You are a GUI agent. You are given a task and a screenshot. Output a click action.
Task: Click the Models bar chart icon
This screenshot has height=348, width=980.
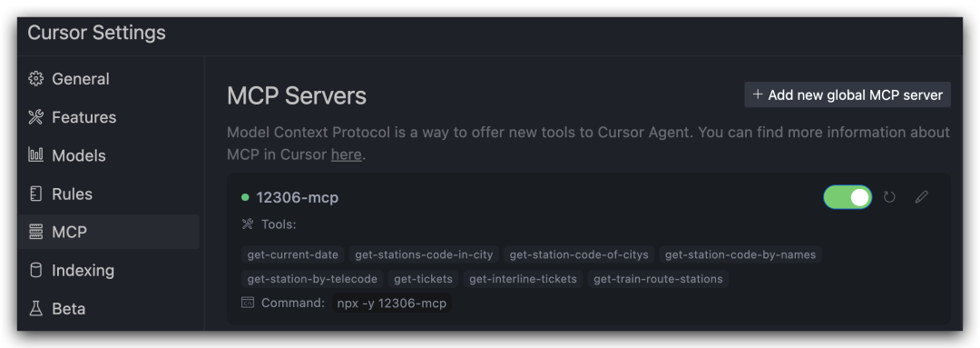35,155
